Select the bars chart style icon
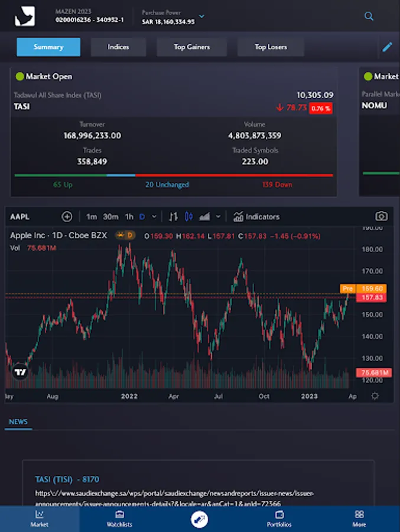400x532 pixels. tap(173, 216)
